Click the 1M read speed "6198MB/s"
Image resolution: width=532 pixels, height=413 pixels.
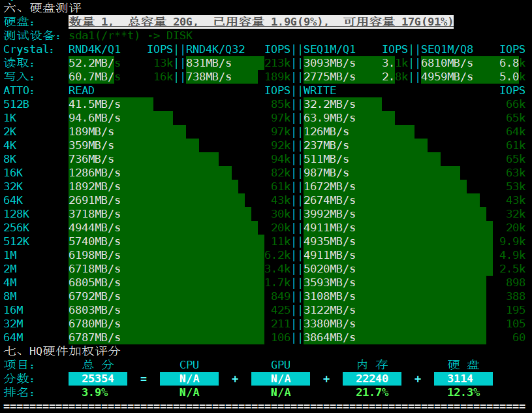[95, 255]
